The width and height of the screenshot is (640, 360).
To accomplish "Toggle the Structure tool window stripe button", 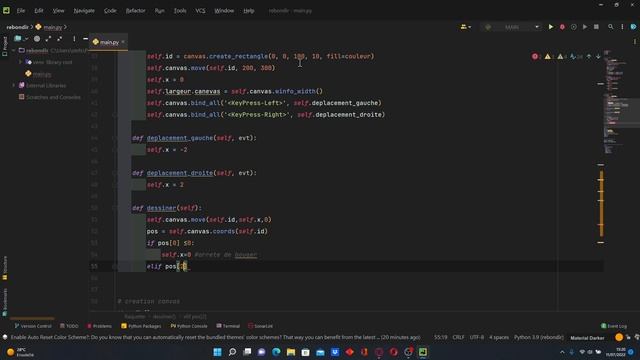I will point(4,268).
